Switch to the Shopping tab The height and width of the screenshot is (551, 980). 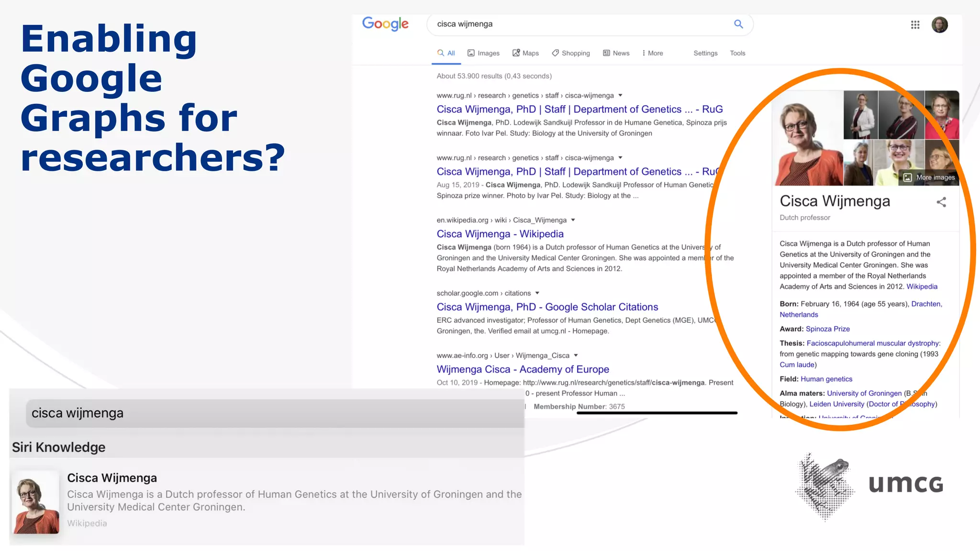pyautogui.click(x=571, y=53)
